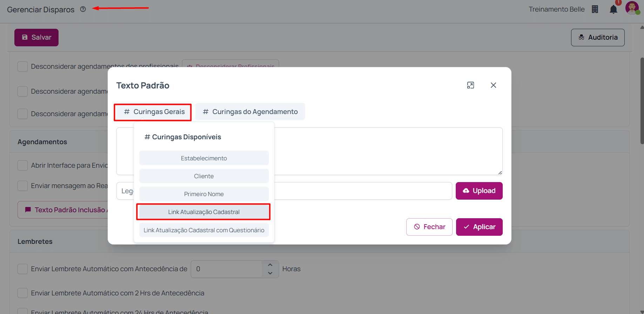644x314 pixels.
Task: Click the Salvar button
Action: (x=36, y=38)
